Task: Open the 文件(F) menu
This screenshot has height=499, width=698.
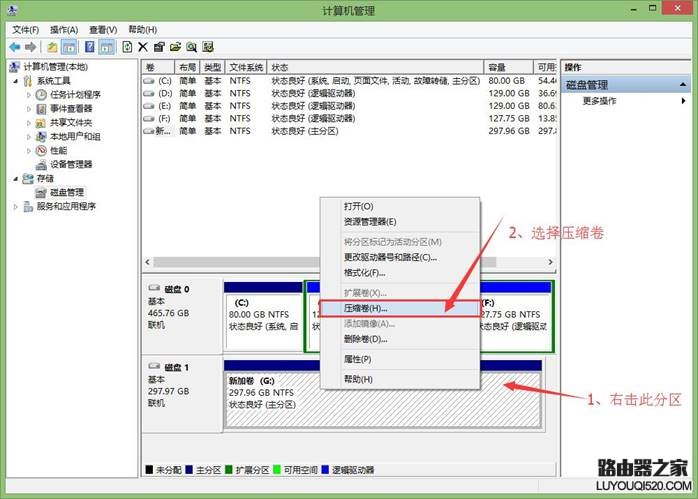Action: pos(25,30)
